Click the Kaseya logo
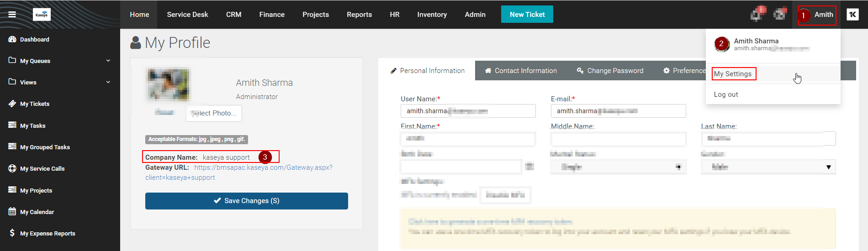This screenshot has width=868, height=251. (42, 15)
